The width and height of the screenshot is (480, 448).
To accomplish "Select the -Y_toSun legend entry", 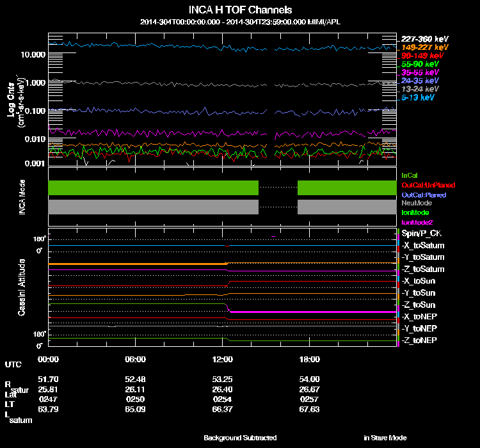I will (419, 293).
